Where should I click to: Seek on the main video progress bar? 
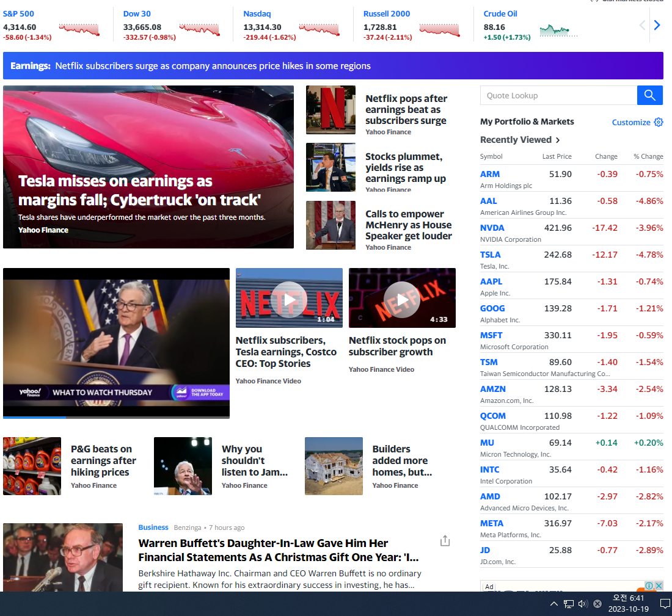(x=116, y=417)
